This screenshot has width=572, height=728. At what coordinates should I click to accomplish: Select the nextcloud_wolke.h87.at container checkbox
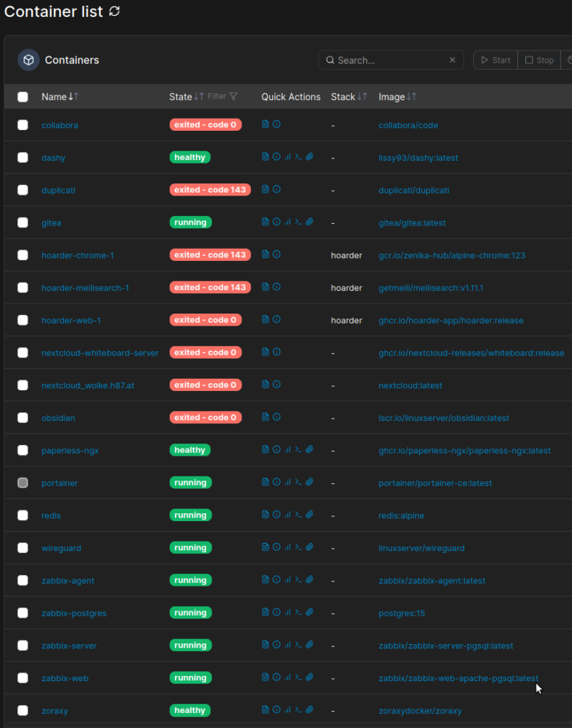coord(23,385)
